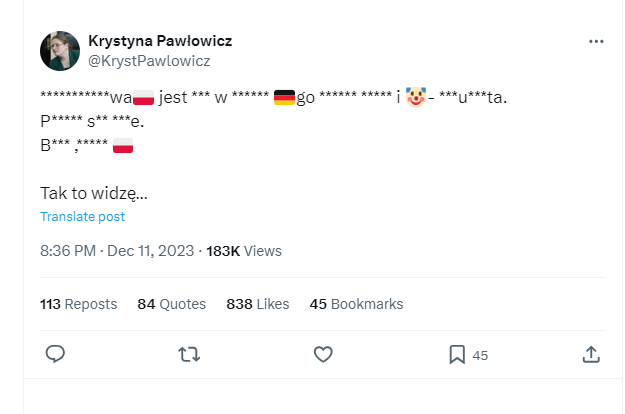Screen dimensions: 625x414
Task: Click the clown face emoji in post
Action: (x=416, y=97)
